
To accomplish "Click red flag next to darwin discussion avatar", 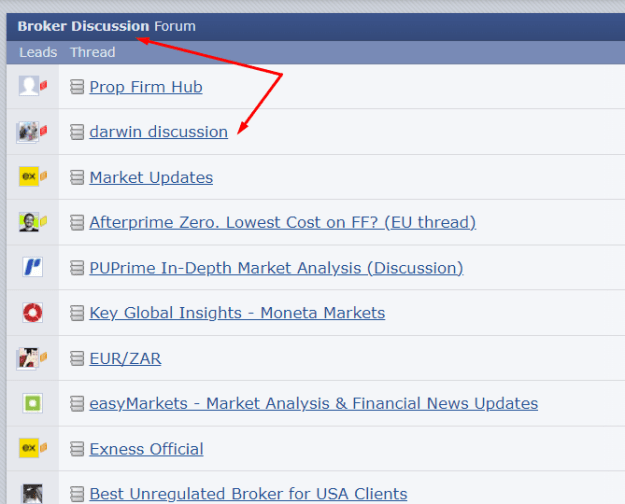I will coord(43,130).
